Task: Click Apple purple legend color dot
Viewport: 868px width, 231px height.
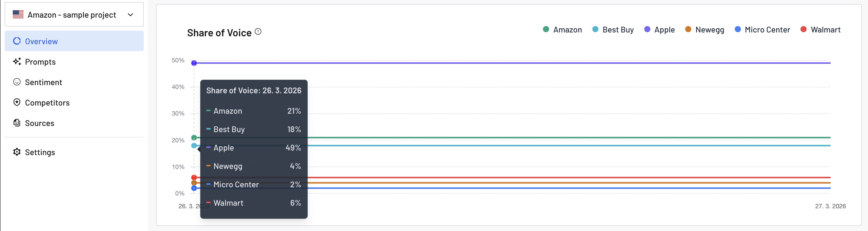Action: point(647,29)
